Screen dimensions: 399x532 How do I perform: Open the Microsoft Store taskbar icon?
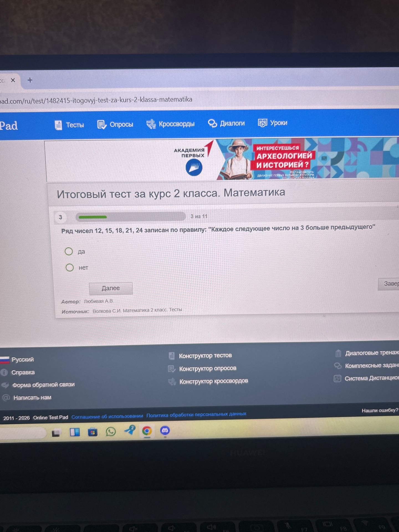pyautogui.click(x=93, y=432)
